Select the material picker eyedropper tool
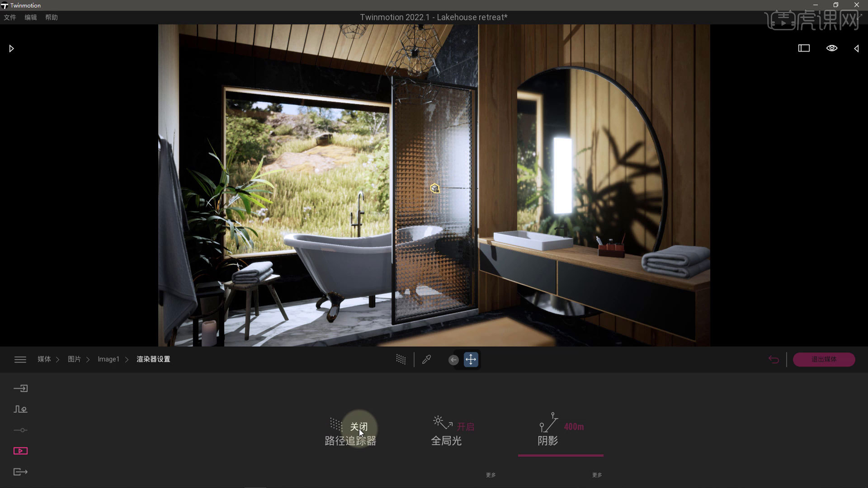Screen dimensions: 868x488 point(426,360)
